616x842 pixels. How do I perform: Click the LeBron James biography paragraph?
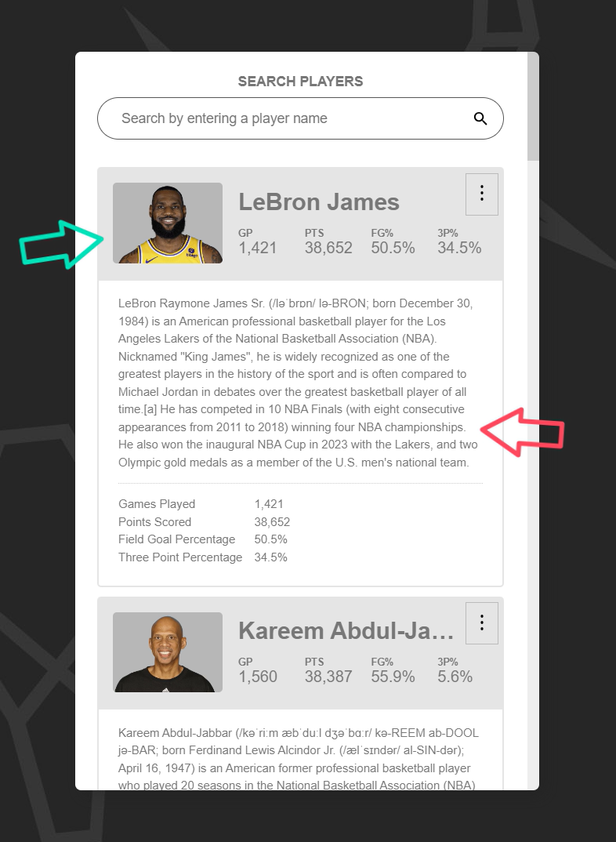(x=299, y=383)
